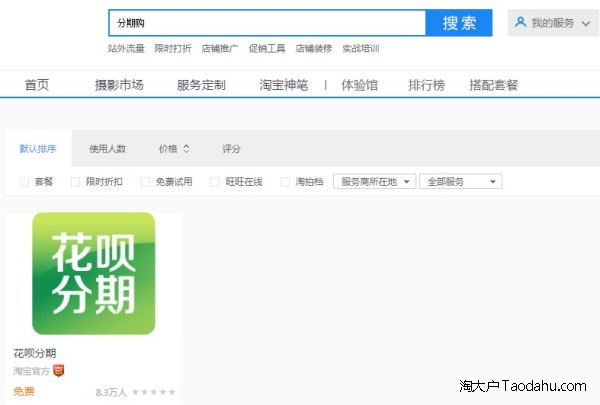
Task: Sort results by 使用人数
Action: pos(108,149)
